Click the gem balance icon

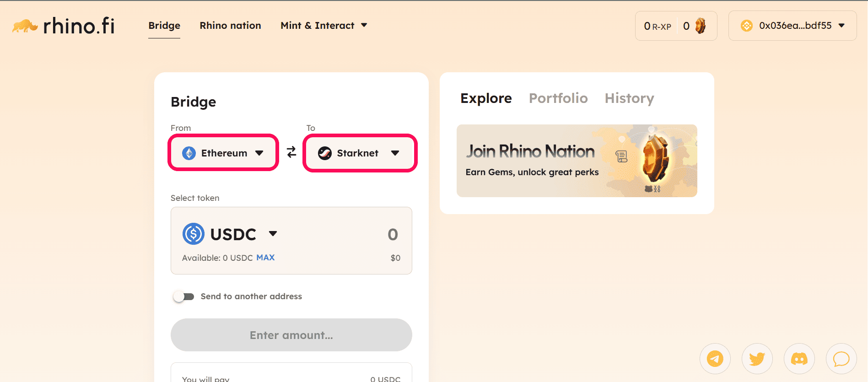700,26
